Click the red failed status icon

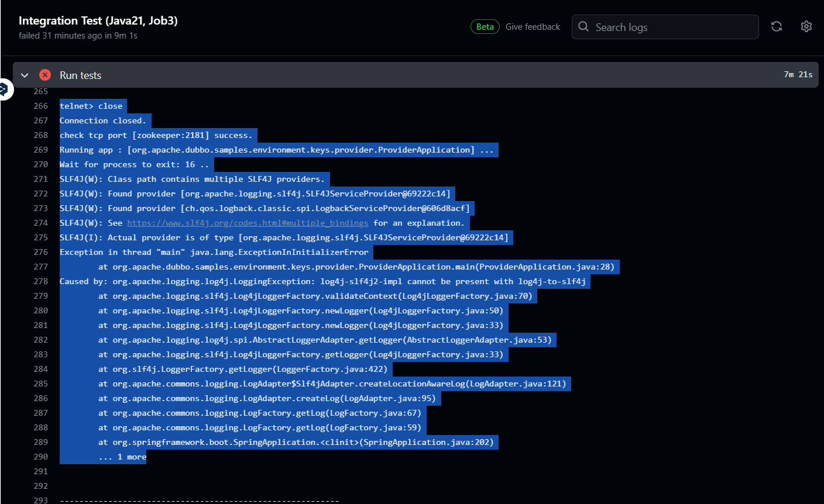[x=45, y=75]
